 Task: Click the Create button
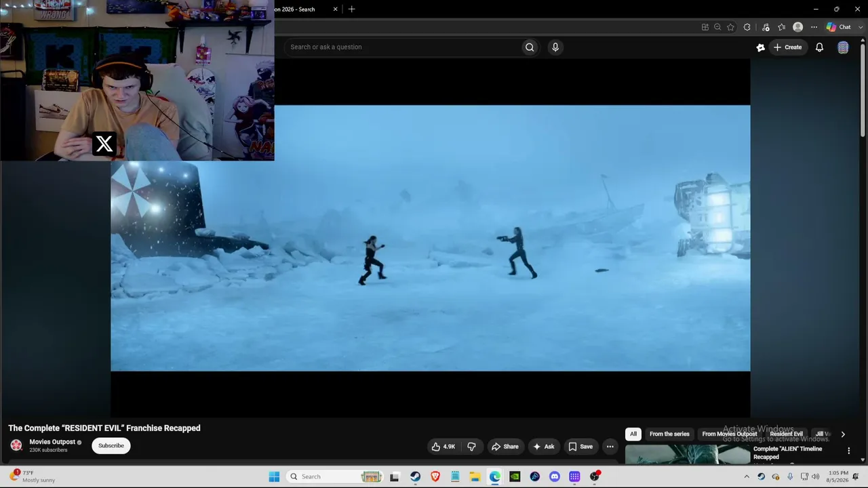[x=788, y=47]
